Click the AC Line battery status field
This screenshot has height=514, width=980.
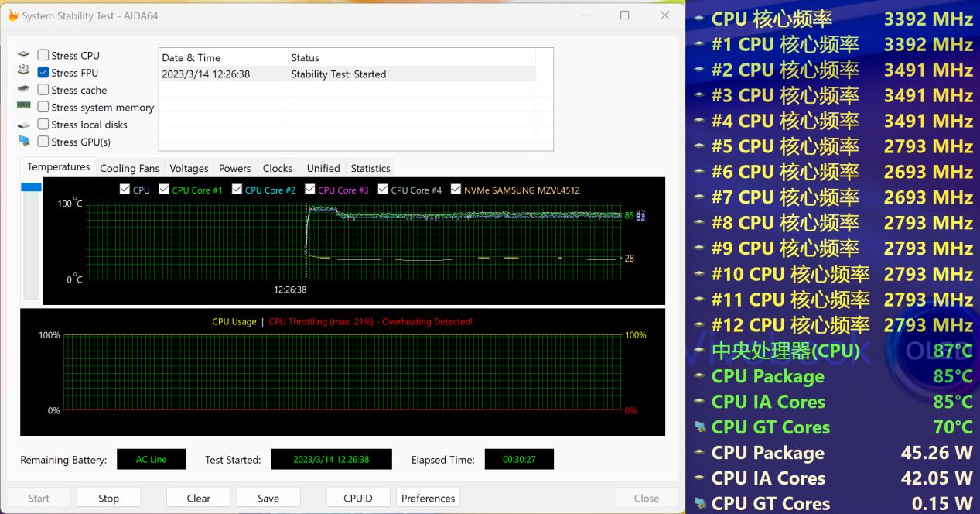pyautogui.click(x=152, y=459)
